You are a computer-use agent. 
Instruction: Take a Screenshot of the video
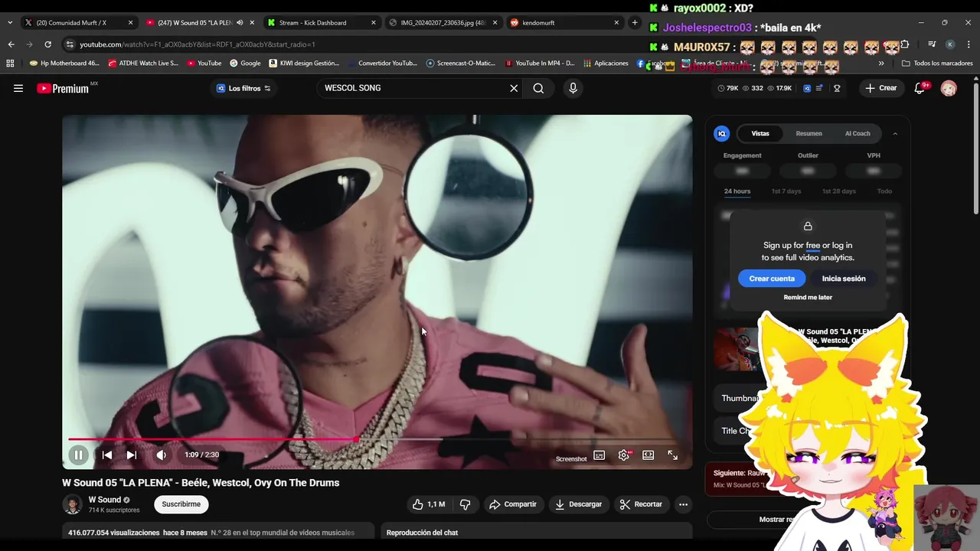coord(571,459)
